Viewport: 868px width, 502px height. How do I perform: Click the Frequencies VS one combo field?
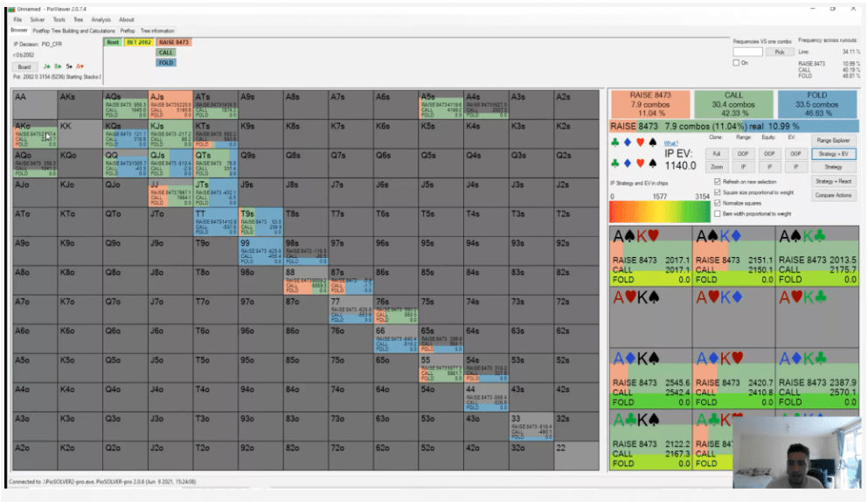tap(748, 52)
